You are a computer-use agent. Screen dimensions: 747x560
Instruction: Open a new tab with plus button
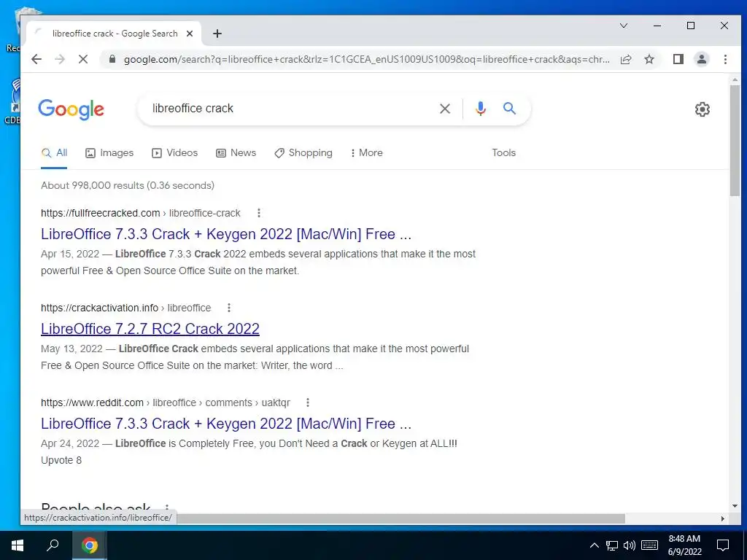[x=217, y=34]
